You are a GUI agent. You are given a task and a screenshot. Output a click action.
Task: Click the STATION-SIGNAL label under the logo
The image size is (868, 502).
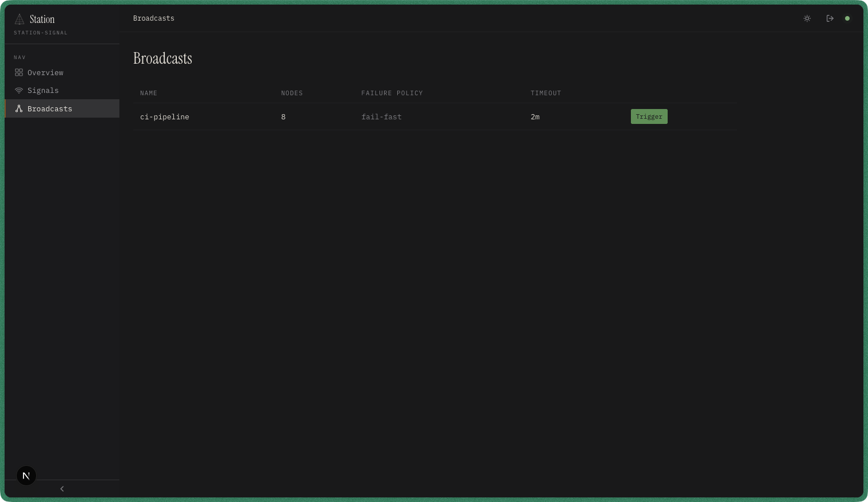tap(40, 33)
